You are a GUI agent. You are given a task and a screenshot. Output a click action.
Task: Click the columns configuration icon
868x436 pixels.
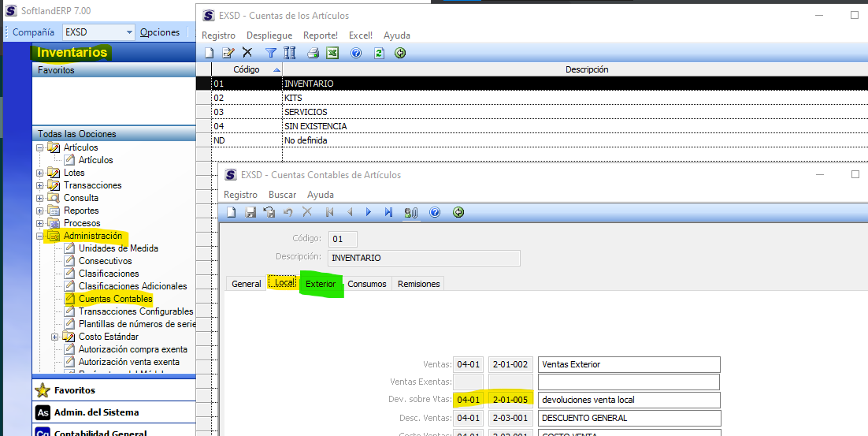point(290,53)
